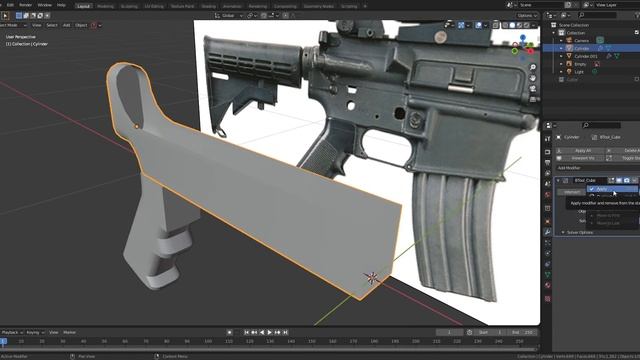The height and width of the screenshot is (360, 640).
Task: Toggle X-ray mode in viewport header
Action: [x=495, y=25]
